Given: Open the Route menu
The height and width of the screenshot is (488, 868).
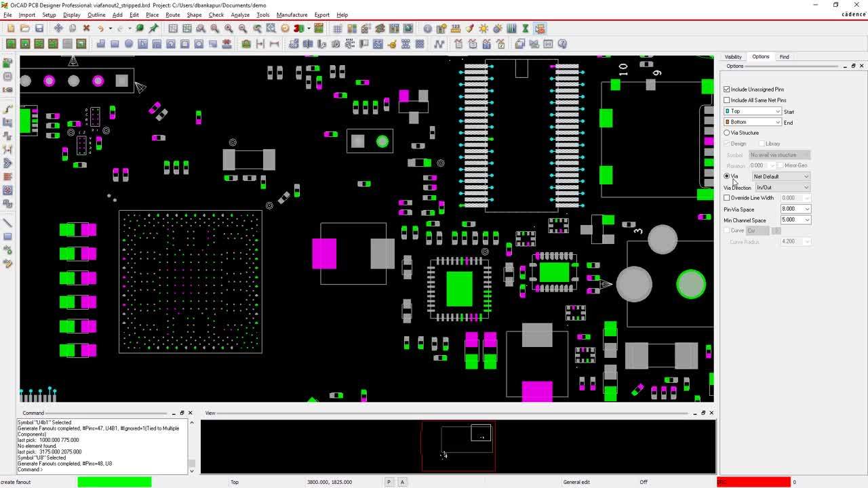Looking at the screenshot, I should [173, 14].
